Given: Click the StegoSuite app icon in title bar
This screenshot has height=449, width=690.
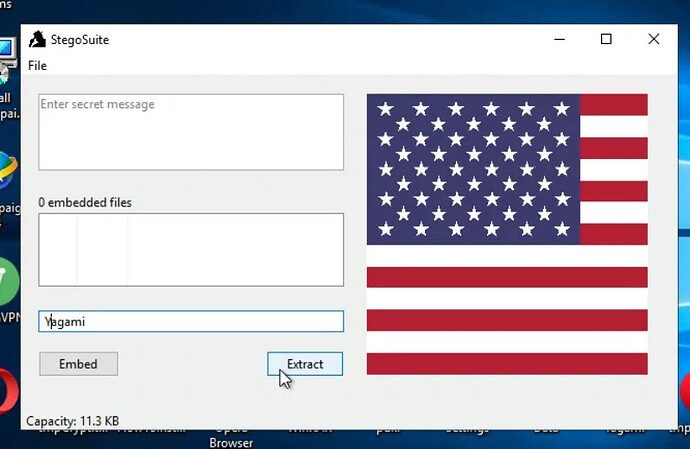Looking at the screenshot, I should pos(37,40).
